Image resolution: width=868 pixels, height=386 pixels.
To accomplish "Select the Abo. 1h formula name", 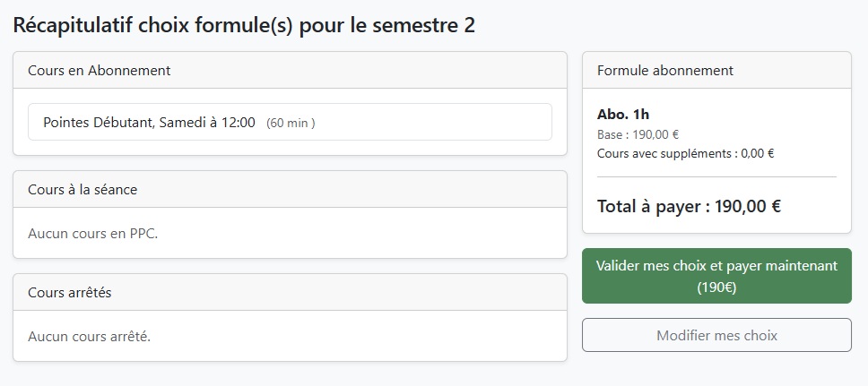I will pyautogui.click(x=623, y=115).
